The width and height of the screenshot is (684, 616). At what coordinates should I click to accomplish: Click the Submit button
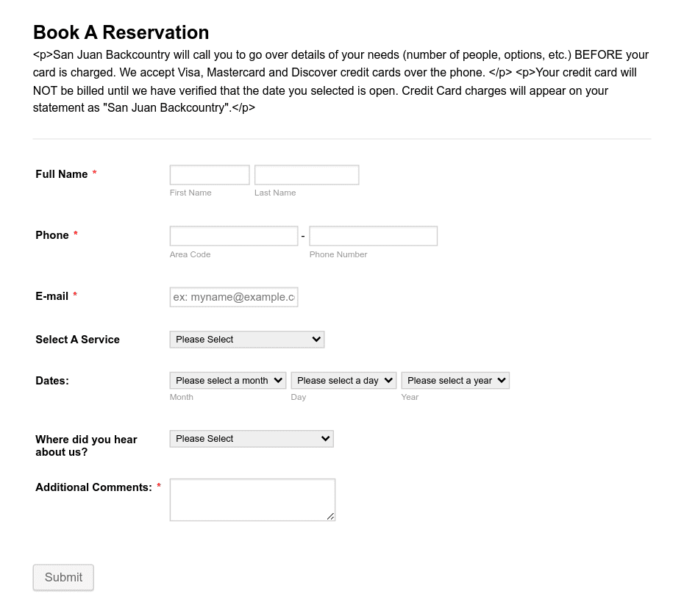tap(64, 578)
